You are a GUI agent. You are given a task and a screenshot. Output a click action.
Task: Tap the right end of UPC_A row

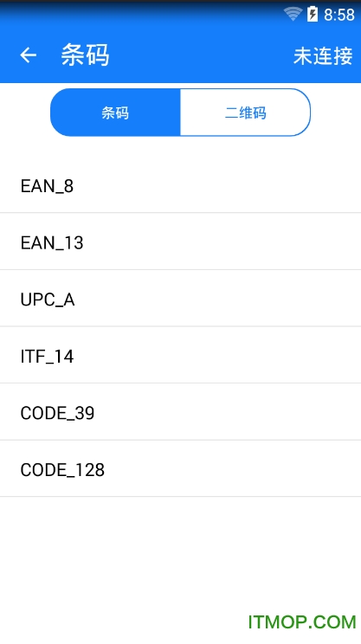point(329,299)
